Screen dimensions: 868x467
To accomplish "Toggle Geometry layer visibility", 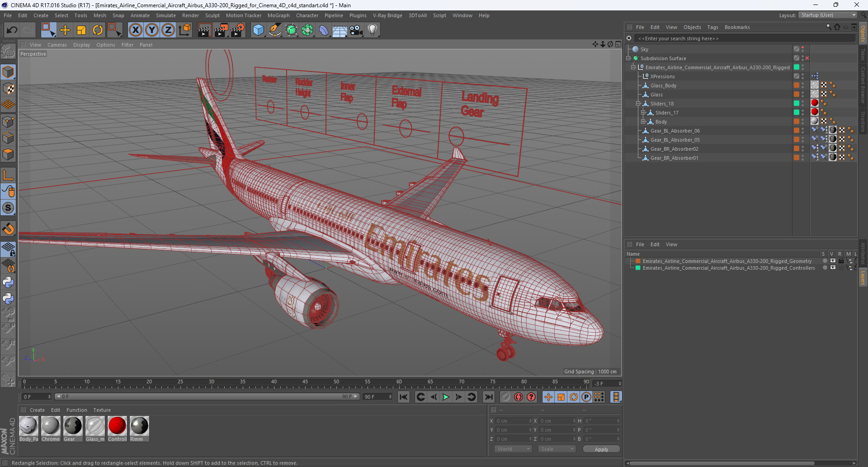I will coord(833,261).
